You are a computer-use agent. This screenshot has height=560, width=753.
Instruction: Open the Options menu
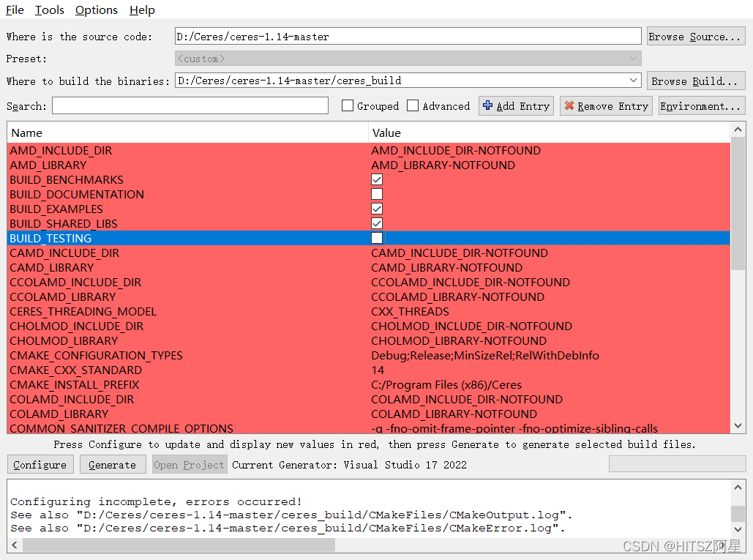coord(96,10)
